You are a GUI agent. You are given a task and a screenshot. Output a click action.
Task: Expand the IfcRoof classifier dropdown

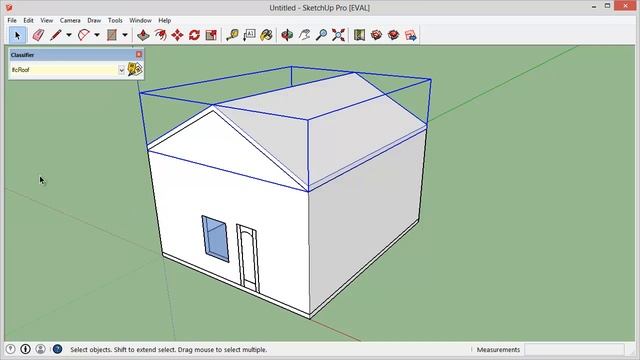(x=121, y=70)
